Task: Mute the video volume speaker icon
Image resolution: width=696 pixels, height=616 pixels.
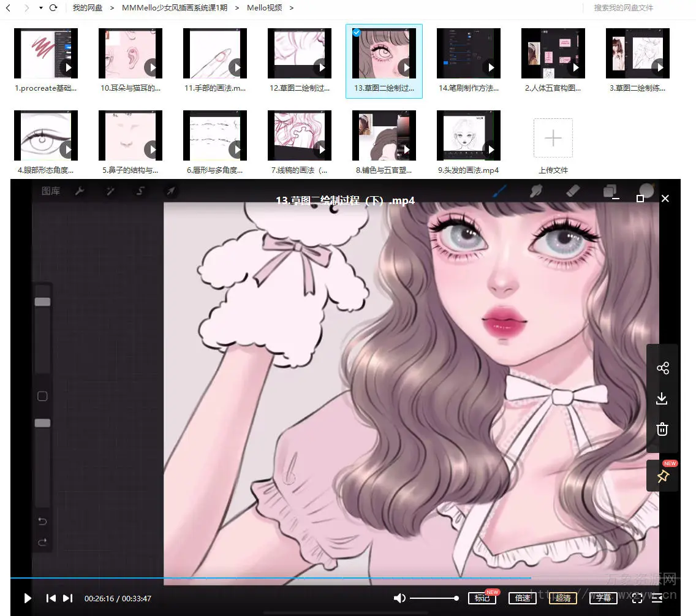Action: click(x=399, y=598)
